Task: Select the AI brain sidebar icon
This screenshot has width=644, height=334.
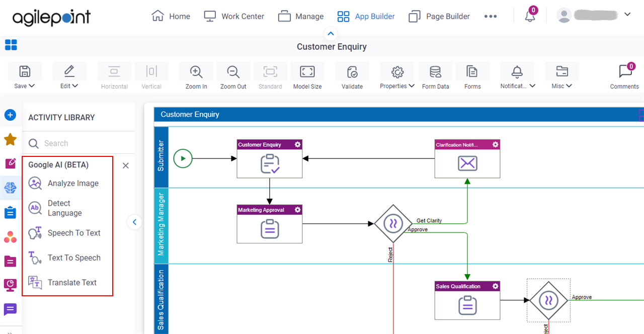Action: (10, 188)
